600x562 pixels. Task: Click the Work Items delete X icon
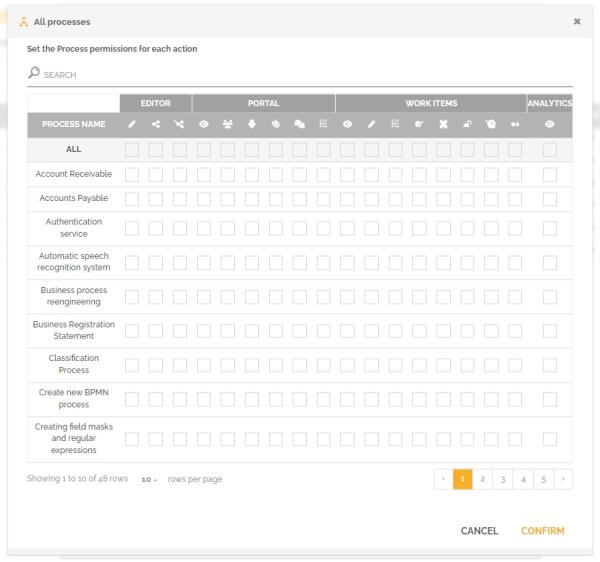pos(443,124)
